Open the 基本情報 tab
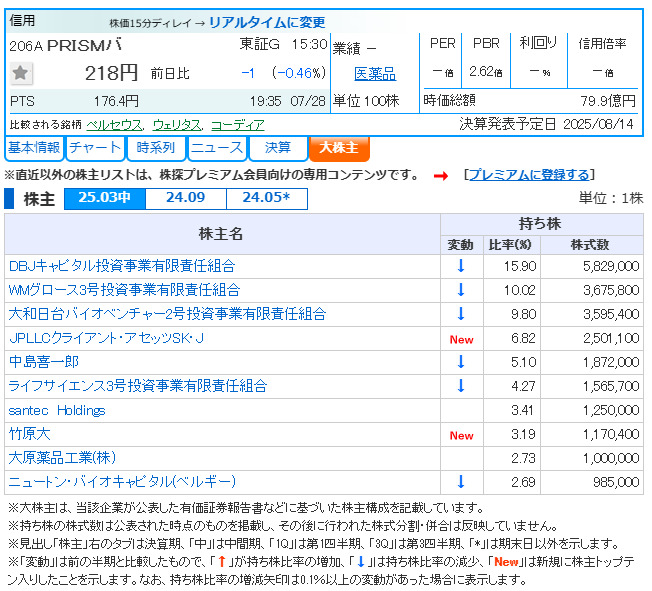 pos(34,148)
